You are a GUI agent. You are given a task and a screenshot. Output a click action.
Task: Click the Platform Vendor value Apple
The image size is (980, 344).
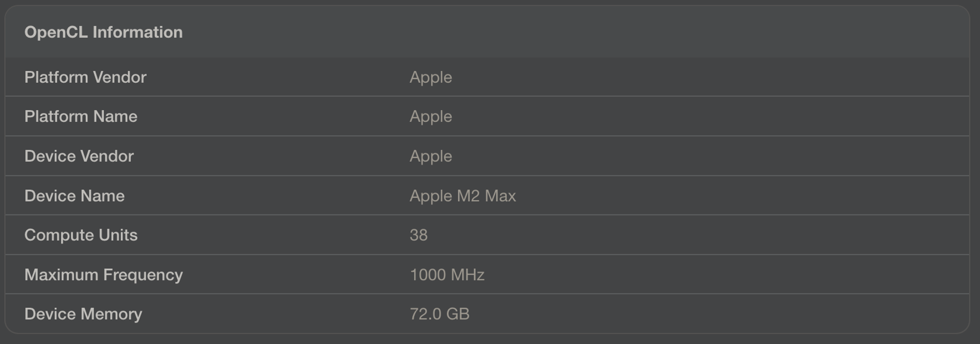pos(431,78)
